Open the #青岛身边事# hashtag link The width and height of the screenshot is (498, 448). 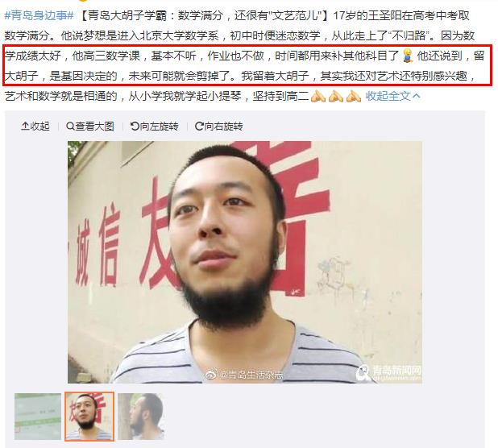coord(39,15)
